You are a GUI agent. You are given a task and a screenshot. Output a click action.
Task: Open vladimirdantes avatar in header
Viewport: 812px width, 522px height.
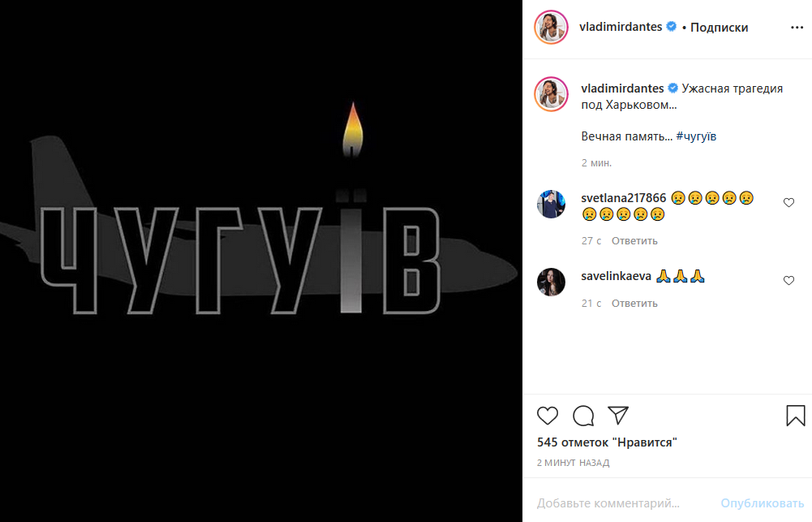pos(551,27)
